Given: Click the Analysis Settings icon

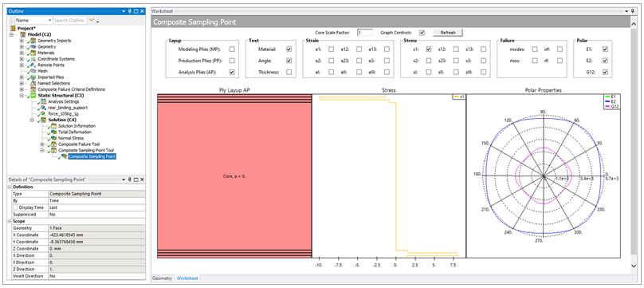Looking at the screenshot, I should click(x=44, y=101).
